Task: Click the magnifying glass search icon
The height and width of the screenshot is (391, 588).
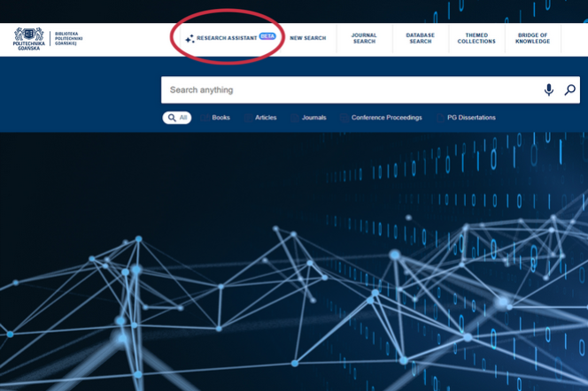Action: 570,90
